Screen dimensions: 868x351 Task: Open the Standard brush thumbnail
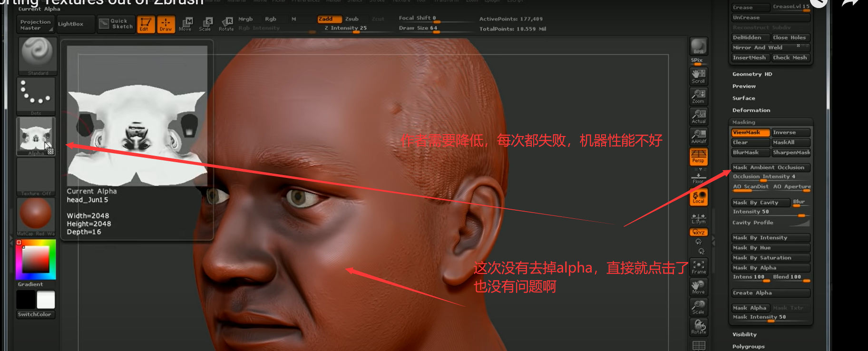tap(37, 56)
